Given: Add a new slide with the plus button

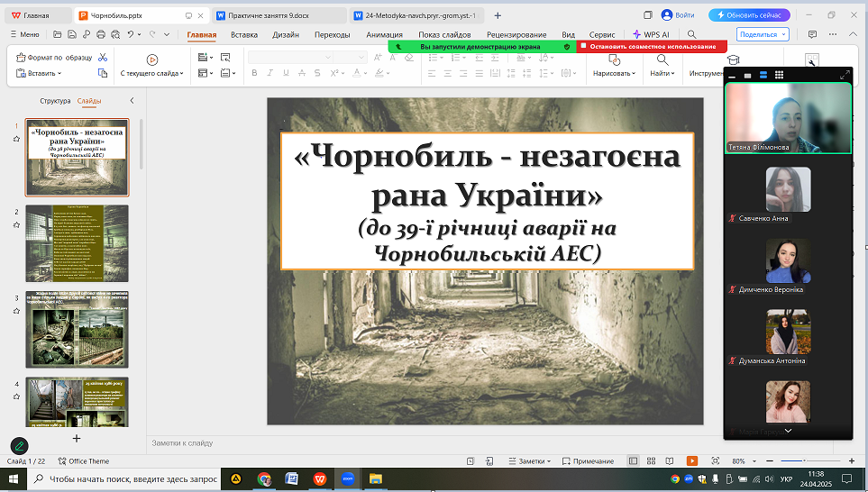Looking at the screenshot, I should click(x=77, y=438).
